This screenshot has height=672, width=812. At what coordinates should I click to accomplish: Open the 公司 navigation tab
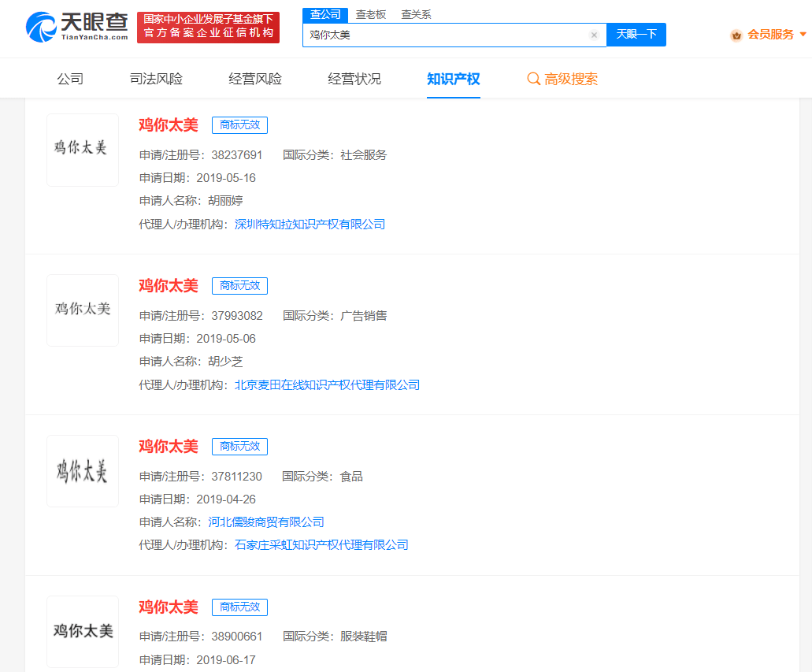pos(70,79)
